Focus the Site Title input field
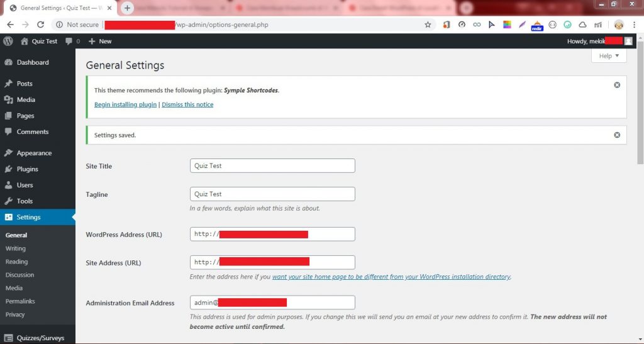644x344 pixels. pos(272,165)
